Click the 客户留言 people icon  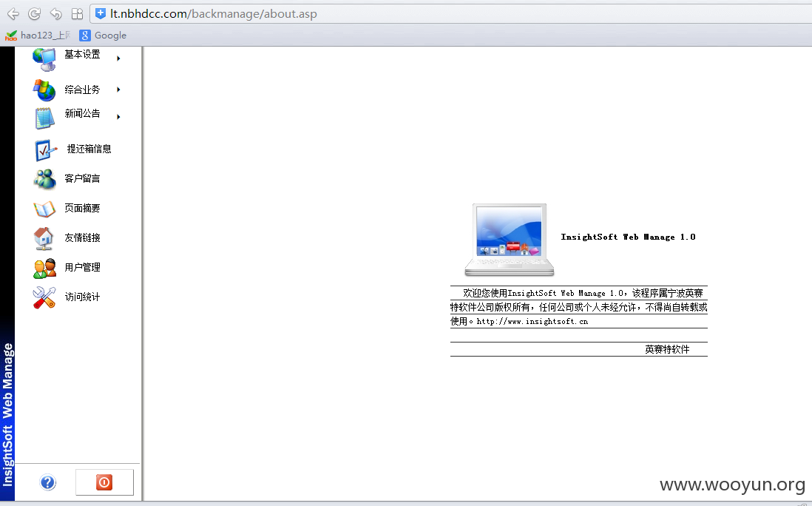[x=44, y=179]
